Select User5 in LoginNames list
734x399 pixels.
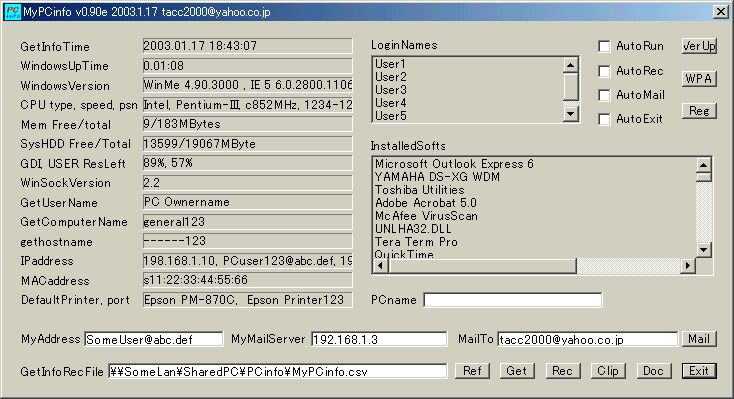(468, 116)
